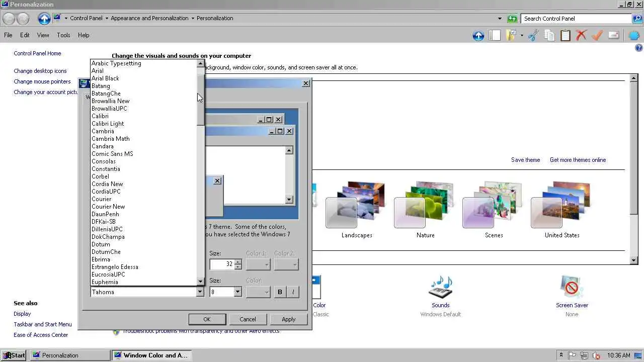Screen dimensions: 644x362
Task: Click the Copy pages icon
Action: coord(549,35)
